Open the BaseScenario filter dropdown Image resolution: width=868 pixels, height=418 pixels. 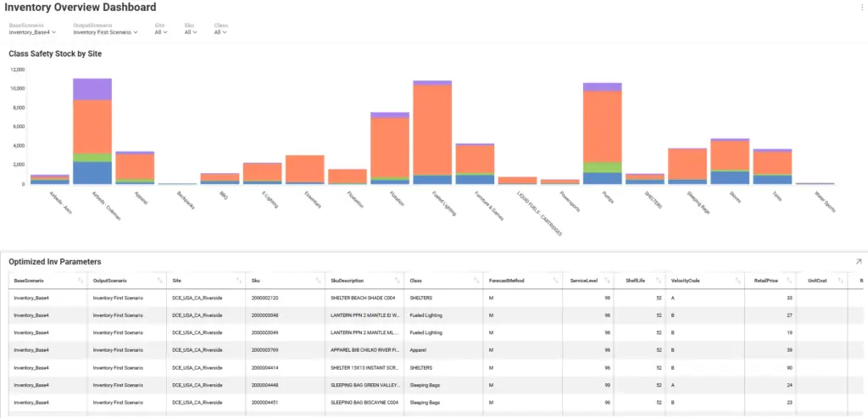(x=33, y=32)
